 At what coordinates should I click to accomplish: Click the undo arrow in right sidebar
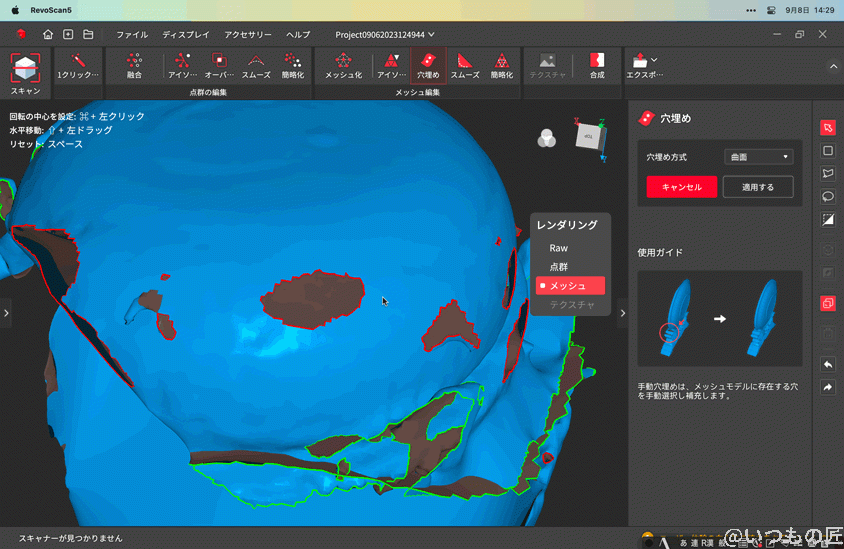coord(827,365)
